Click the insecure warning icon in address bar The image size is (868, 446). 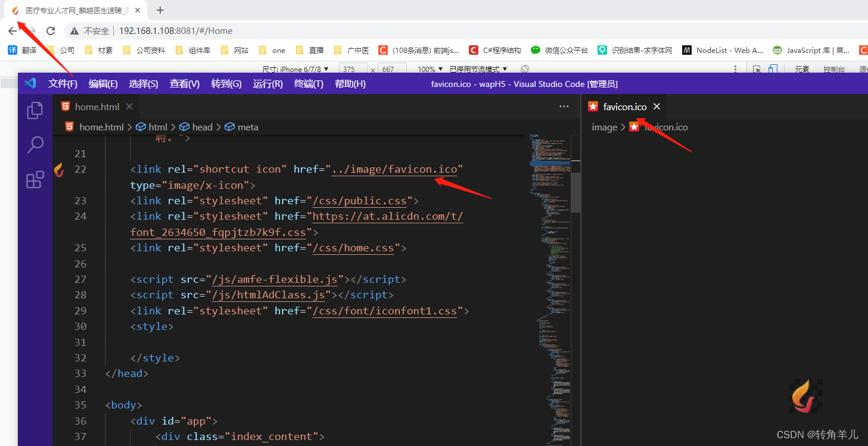tap(74, 31)
